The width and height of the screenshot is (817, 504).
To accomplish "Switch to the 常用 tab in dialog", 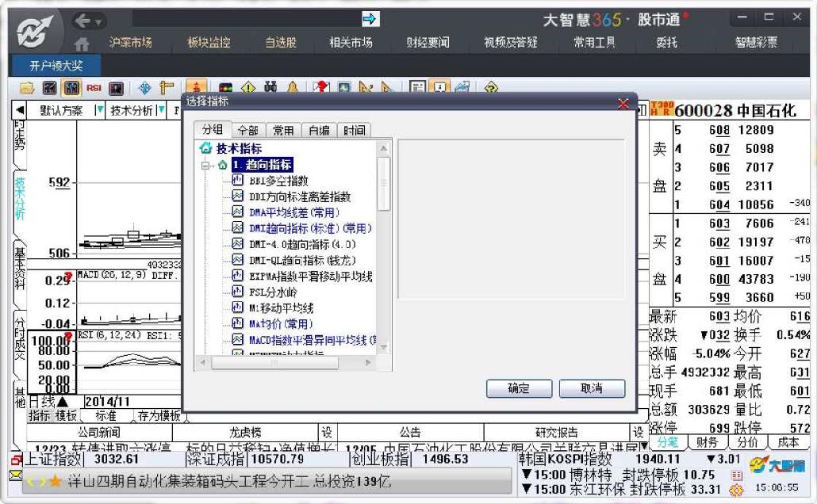I will coord(283,130).
